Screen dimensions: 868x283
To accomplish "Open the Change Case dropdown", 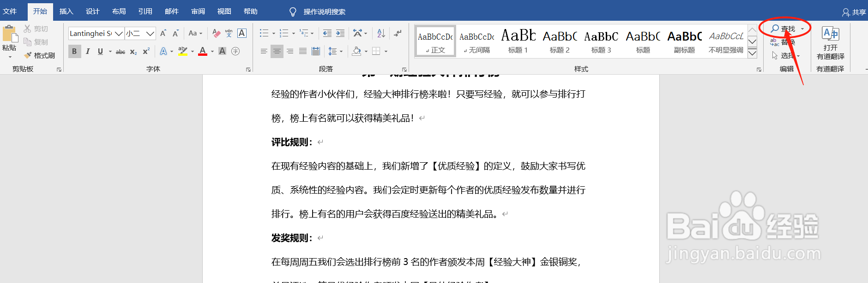I will (x=195, y=33).
